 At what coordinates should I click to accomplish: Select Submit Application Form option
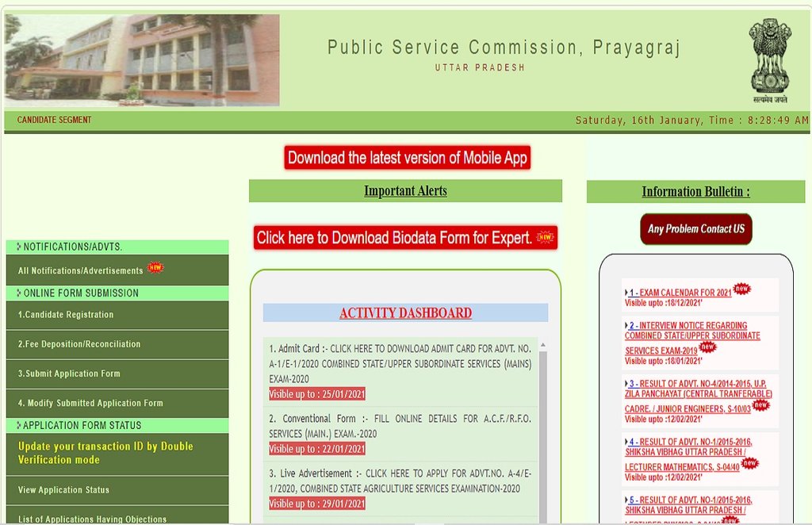pos(69,374)
